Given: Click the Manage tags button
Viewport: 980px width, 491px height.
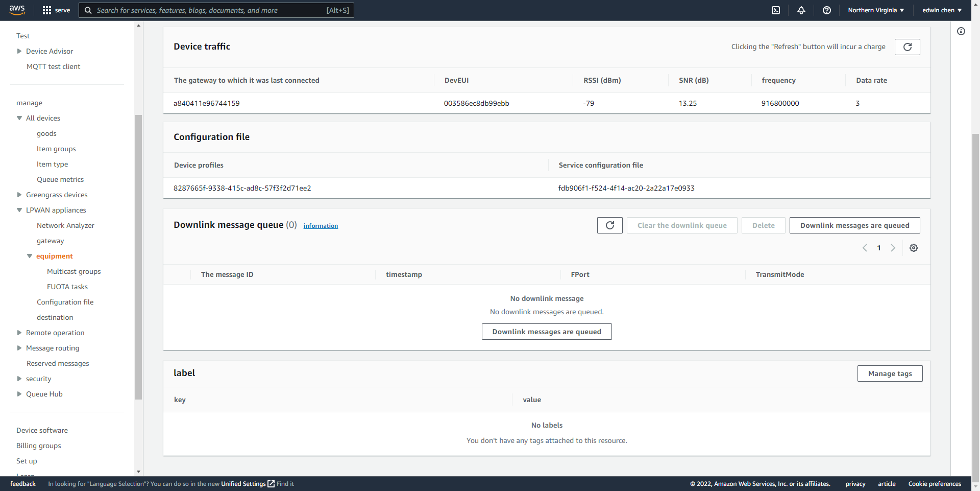Looking at the screenshot, I should pos(890,373).
